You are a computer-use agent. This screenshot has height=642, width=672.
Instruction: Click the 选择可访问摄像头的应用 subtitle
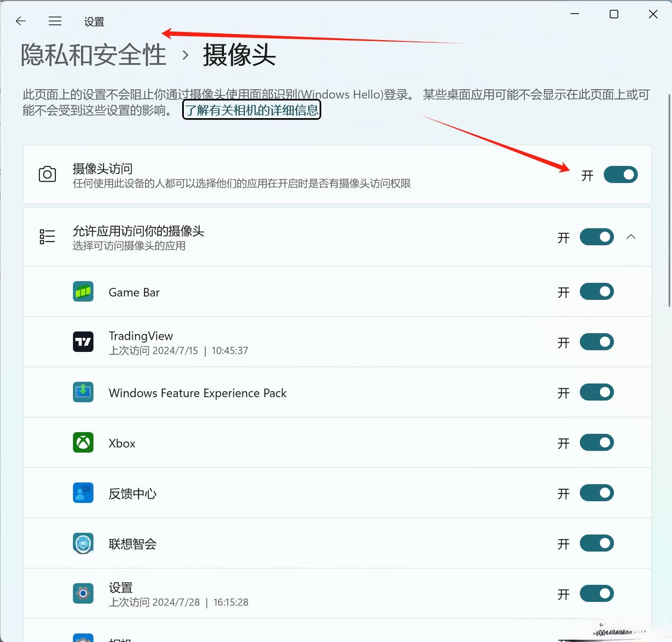click(x=129, y=246)
